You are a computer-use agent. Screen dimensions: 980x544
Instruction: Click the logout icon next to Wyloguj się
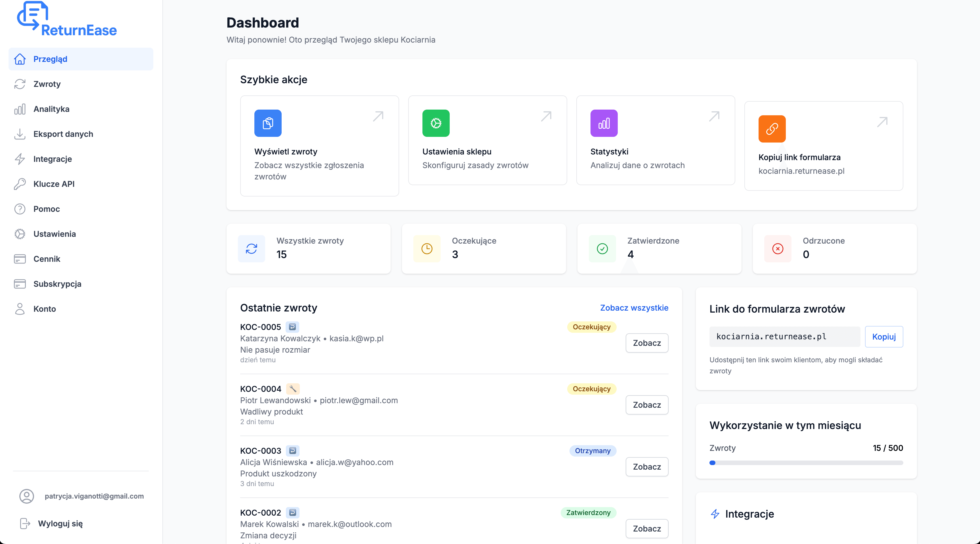click(x=24, y=524)
